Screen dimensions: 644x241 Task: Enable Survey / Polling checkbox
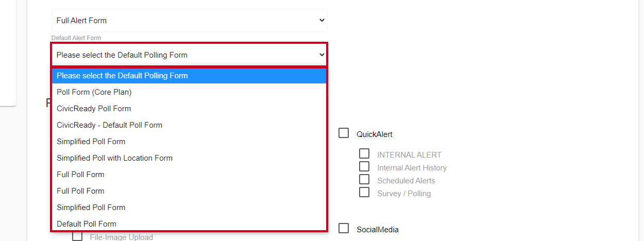(x=364, y=192)
